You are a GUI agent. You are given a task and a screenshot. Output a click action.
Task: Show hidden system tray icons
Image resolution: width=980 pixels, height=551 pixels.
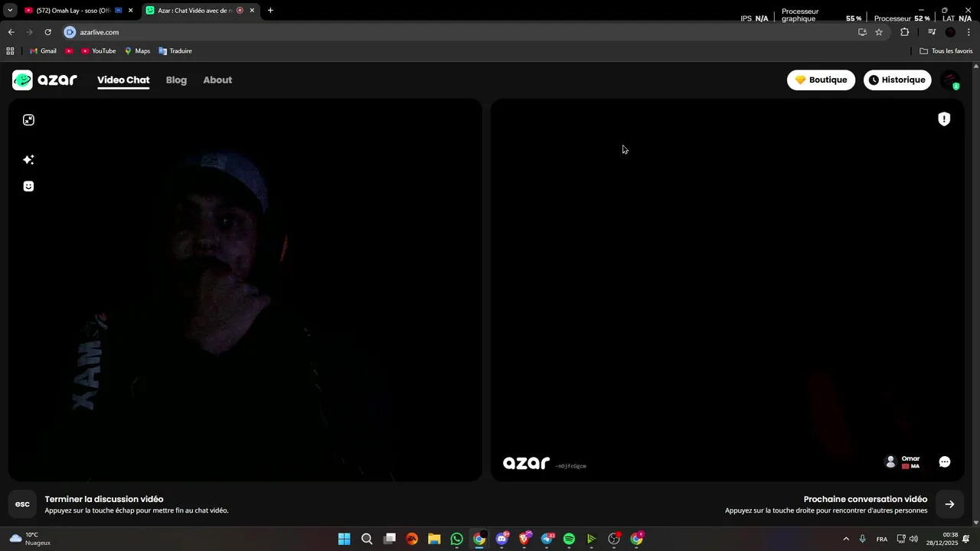coord(846,539)
